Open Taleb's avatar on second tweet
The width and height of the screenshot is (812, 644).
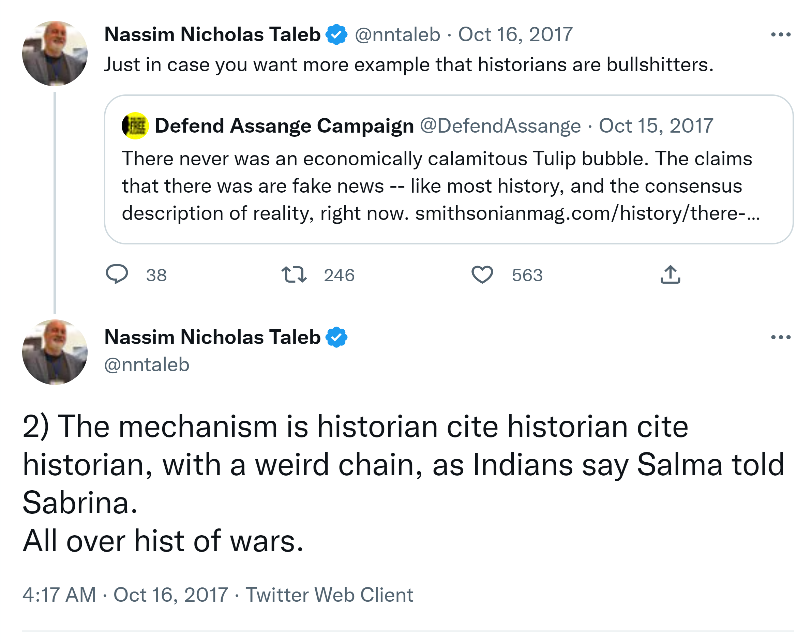55,352
